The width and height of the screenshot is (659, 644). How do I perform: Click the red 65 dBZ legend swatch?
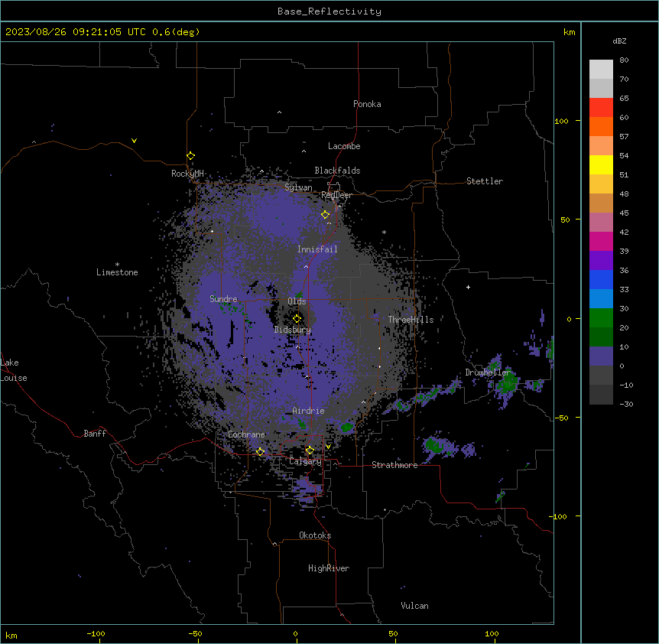pyautogui.click(x=601, y=107)
